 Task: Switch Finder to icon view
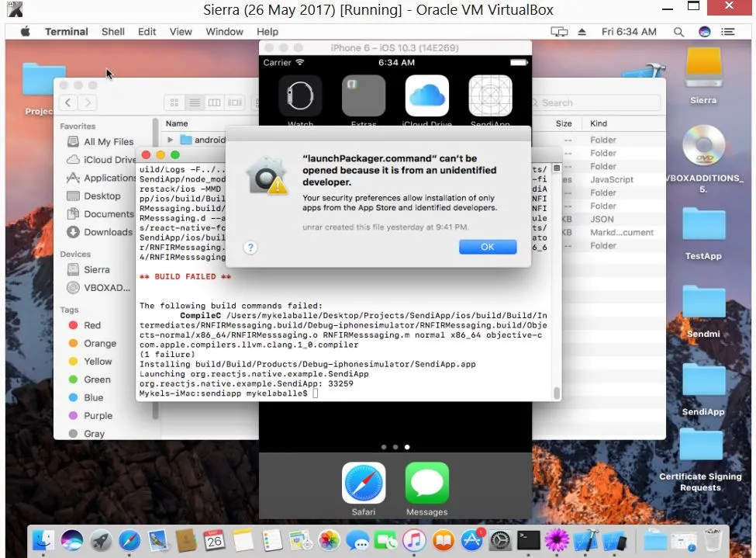(174, 102)
